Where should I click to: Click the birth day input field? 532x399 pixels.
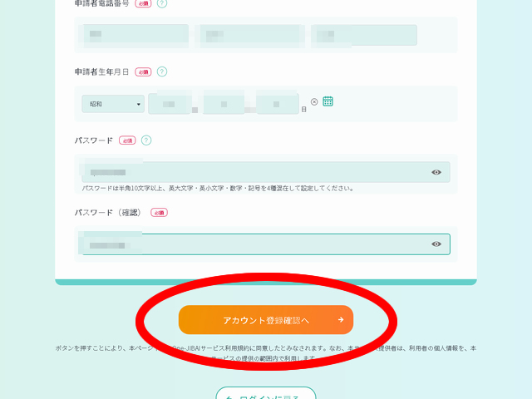[277, 104]
